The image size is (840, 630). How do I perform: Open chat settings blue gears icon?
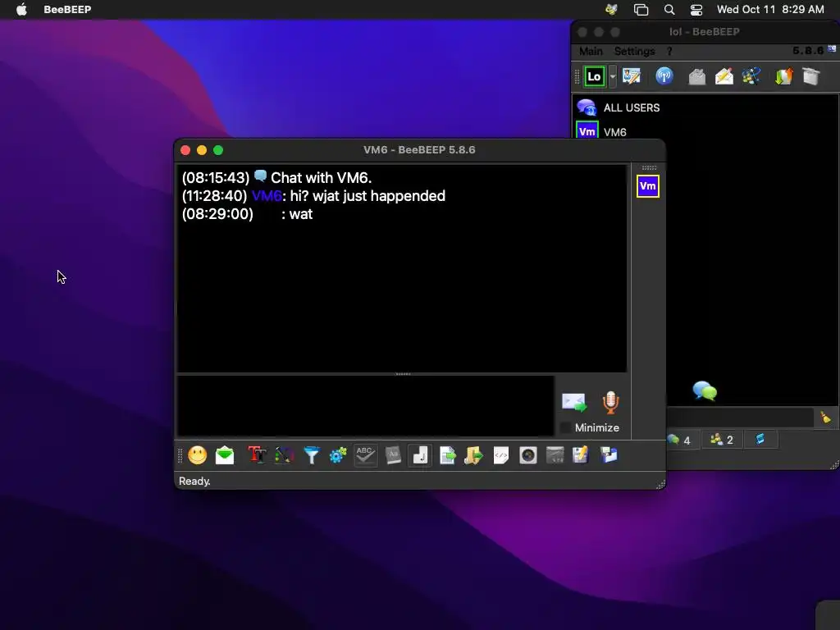click(x=338, y=455)
